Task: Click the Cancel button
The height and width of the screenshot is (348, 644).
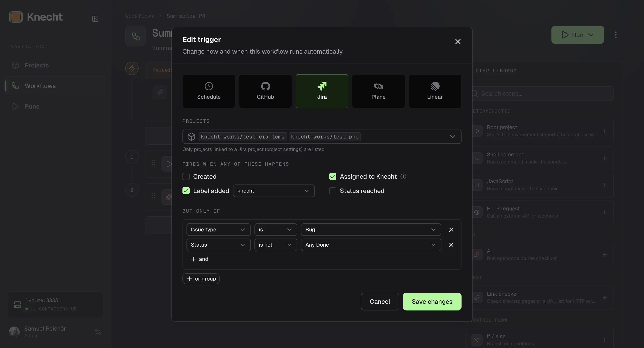Action: 380,302
